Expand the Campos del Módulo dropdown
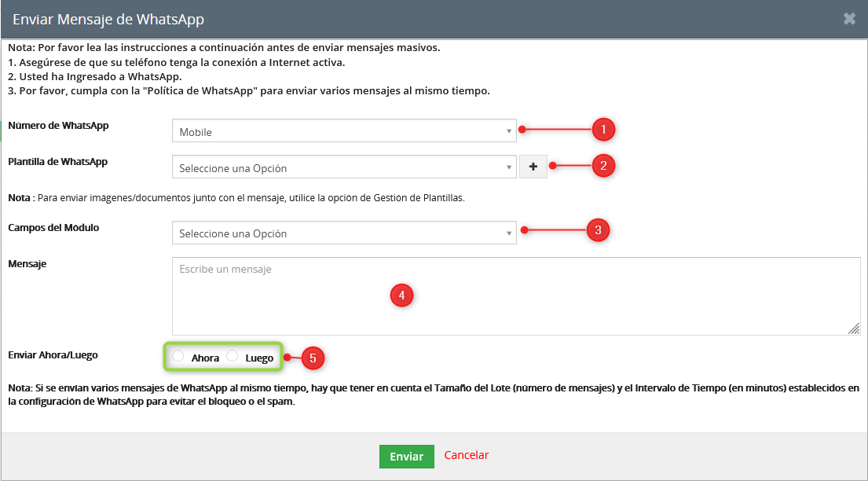This screenshot has width=868, height=481. pos(344,233)
